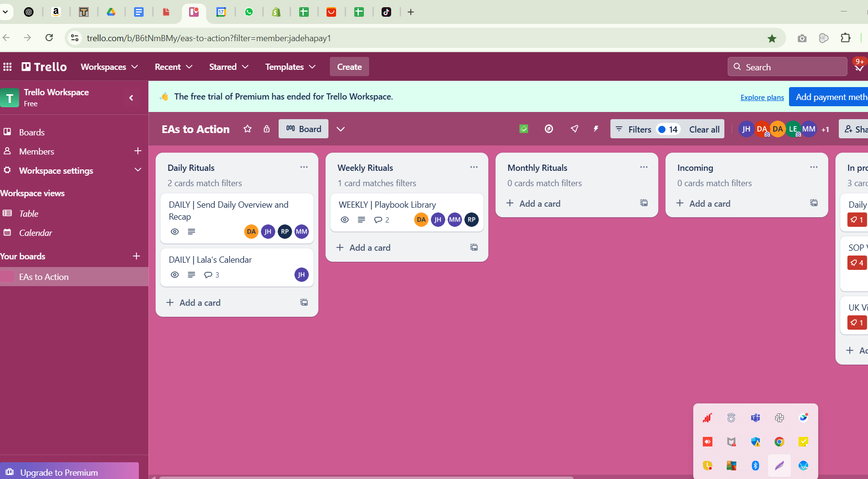
Task: Expand the Recent dropdown
Action: [173, 67]
